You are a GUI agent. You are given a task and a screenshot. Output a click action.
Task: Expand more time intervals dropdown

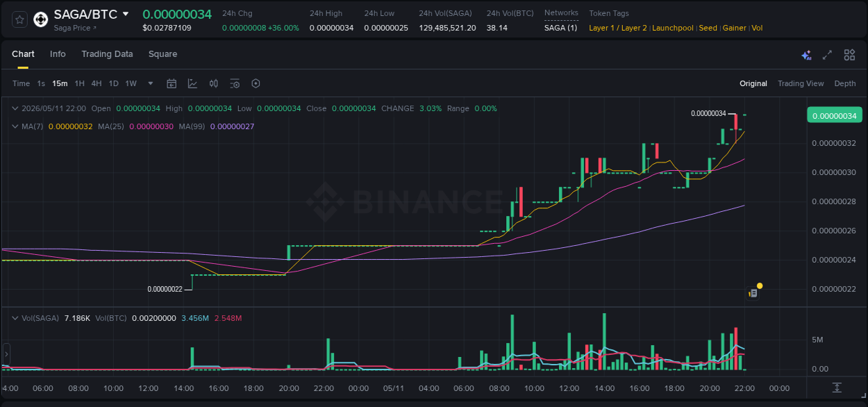(151, 83)
